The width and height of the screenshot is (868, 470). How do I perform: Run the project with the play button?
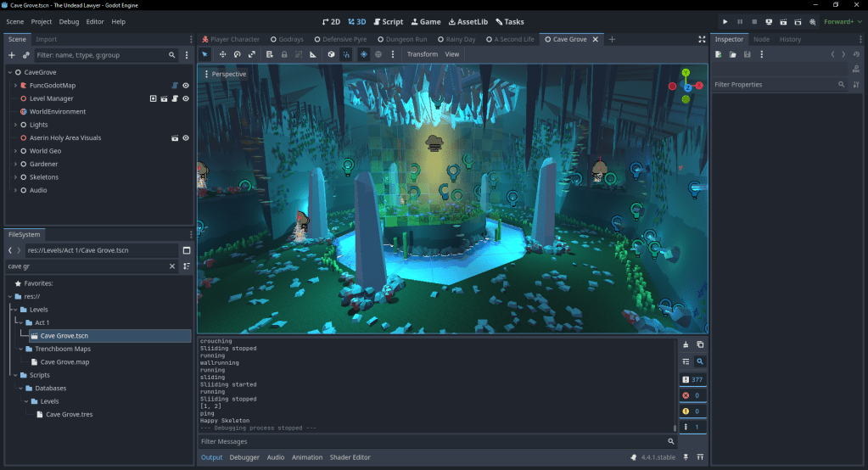tap(725, 21)
